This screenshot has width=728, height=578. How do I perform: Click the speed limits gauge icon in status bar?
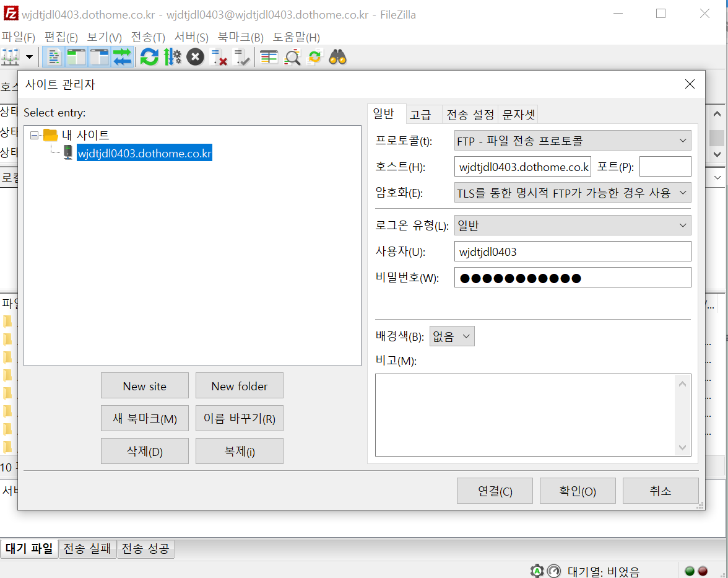coord(553,571)
